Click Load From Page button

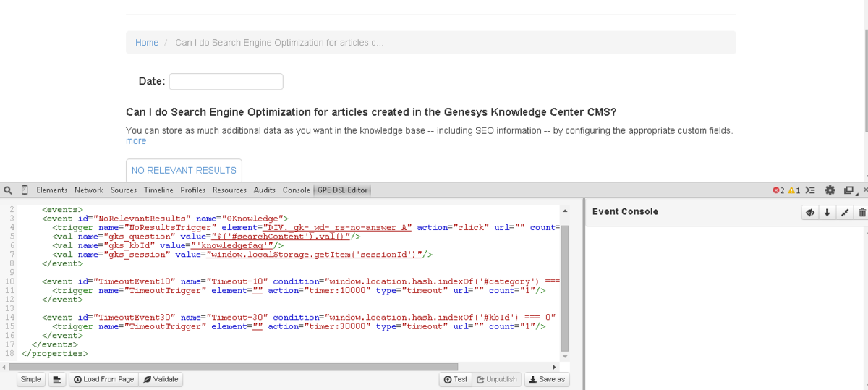(x=103, y=379)
